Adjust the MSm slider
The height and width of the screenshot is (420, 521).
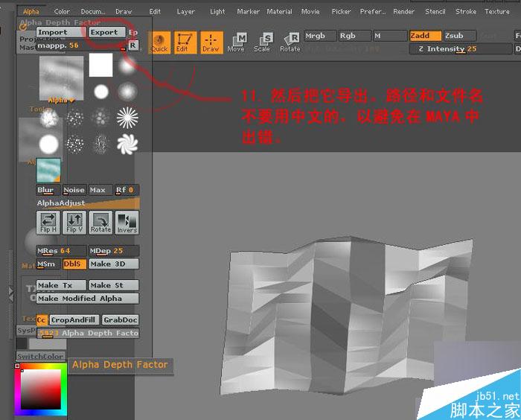[48, 264]
